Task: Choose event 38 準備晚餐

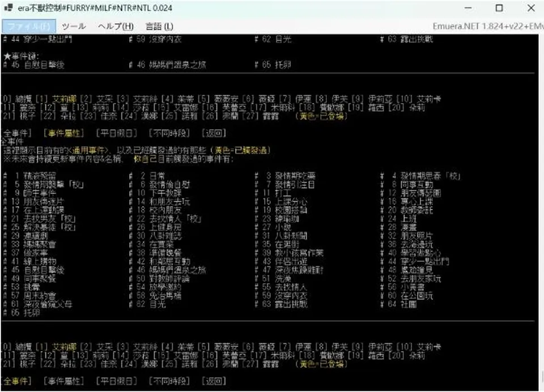Action: [155, 253]
